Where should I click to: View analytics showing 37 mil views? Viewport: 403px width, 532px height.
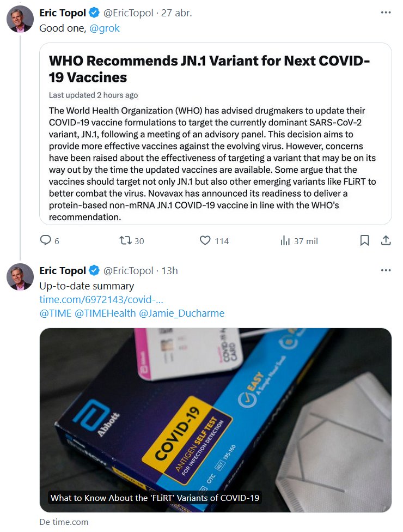[x=285, y=240]
